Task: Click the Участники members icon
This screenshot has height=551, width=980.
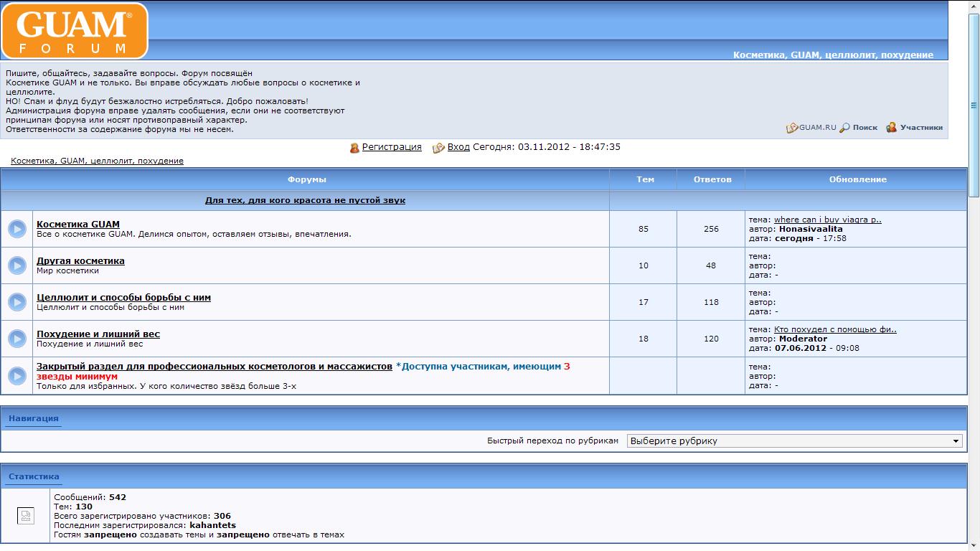Action: (x=892, y=128)
